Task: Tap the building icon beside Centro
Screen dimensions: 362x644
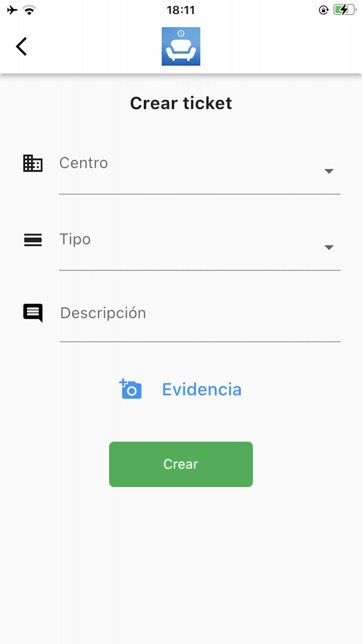Action: 33,163
